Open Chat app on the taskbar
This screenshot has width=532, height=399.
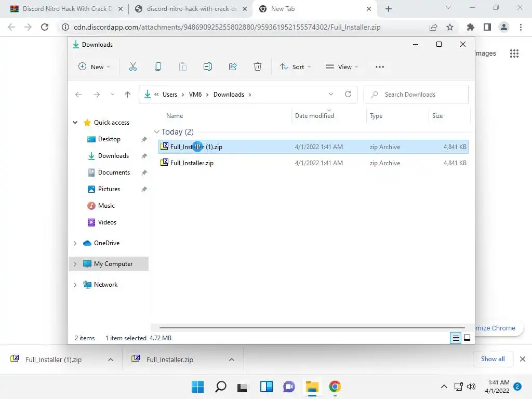(x=289, y=387)
